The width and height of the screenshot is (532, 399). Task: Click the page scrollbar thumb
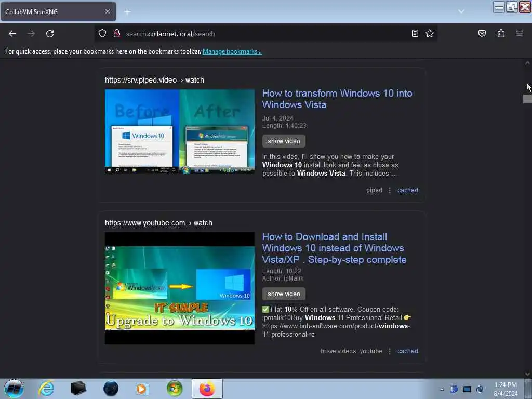coord(527,99)
